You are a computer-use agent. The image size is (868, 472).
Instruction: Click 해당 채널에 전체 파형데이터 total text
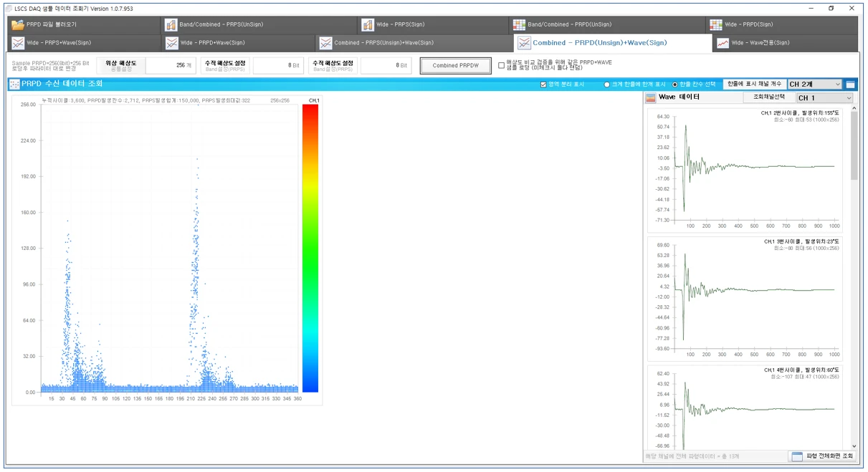click(692, 456)
